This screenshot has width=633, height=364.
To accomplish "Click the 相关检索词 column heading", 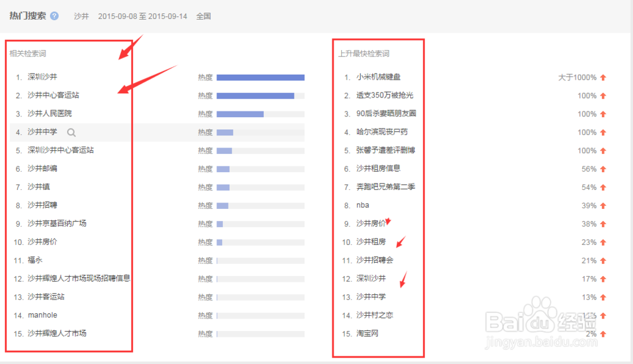I will [x=28, y=54].
